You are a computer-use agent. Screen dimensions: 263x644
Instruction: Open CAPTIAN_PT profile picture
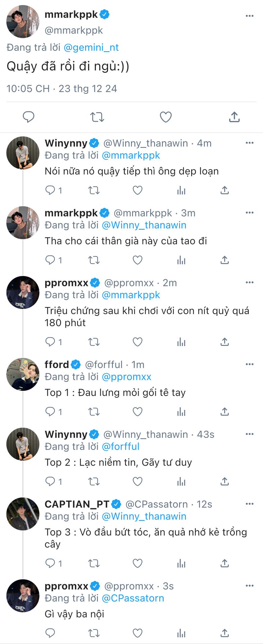[23, 514]
